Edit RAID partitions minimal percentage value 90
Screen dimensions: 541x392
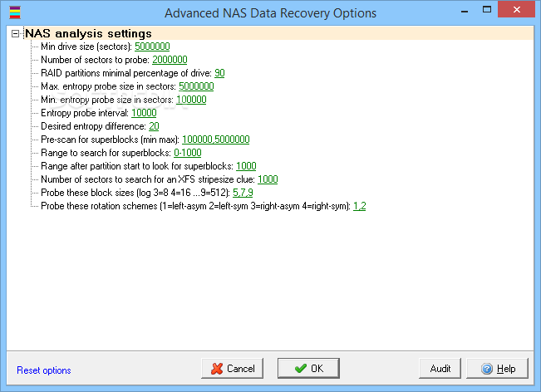point(219,73)
